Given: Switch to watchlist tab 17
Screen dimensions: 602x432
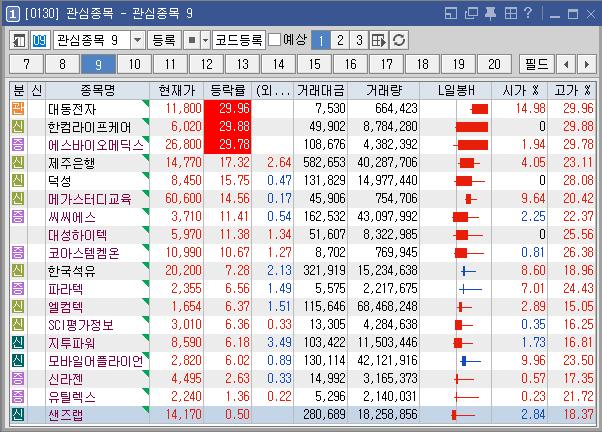Looking at the screenshot, I should tap(386, 64).
